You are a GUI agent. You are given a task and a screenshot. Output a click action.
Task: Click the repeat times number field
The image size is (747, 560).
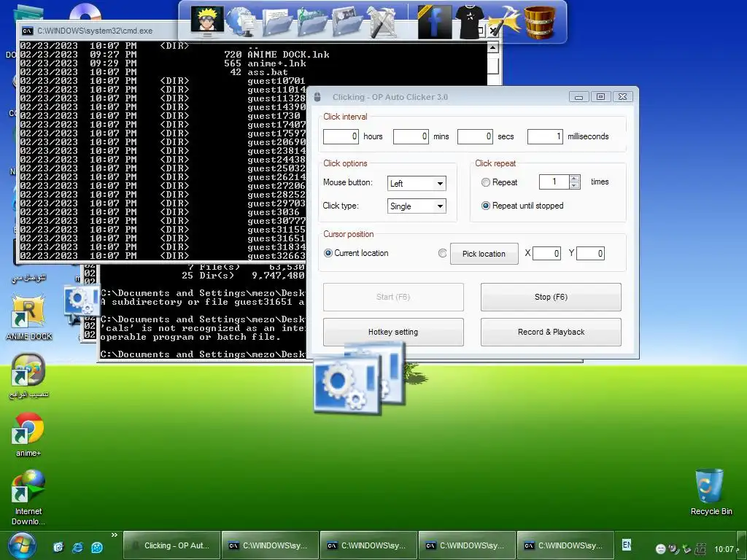(554, 182)
